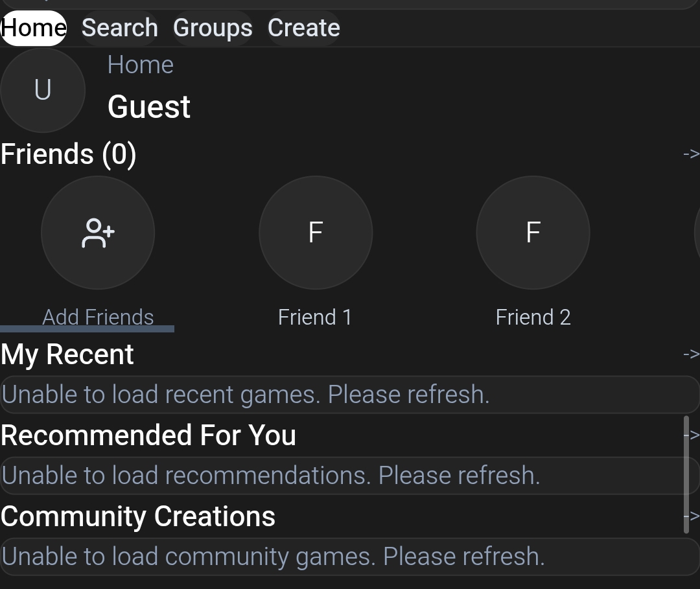This screenshot has height=589, width=700.
Task: Click the Add Friends selection underline bar
Action: click(x=87, y=329)
